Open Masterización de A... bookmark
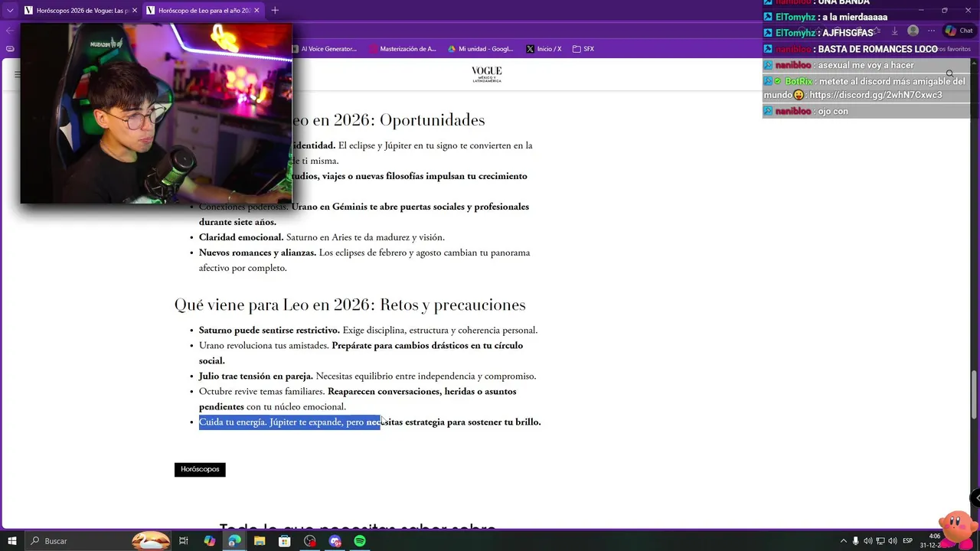The height and width of the screenshot is (551, 980). [x=402, y=49]
